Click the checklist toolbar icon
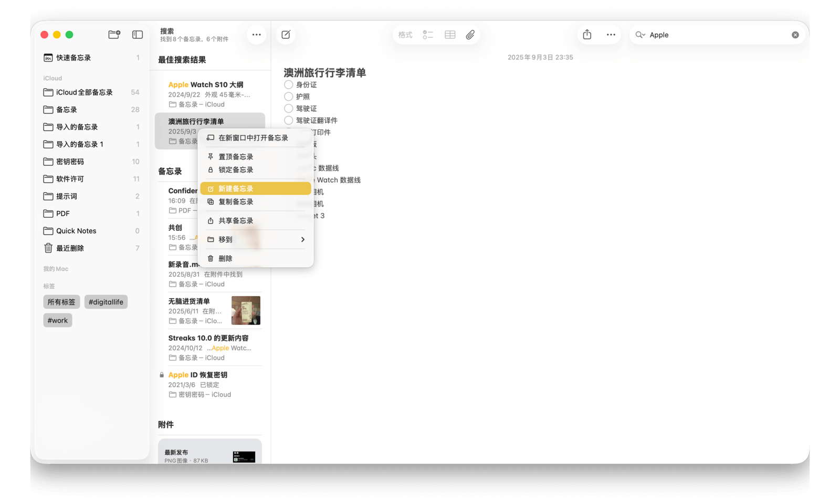This screenshot has height=504, width=840. [428, 35]
